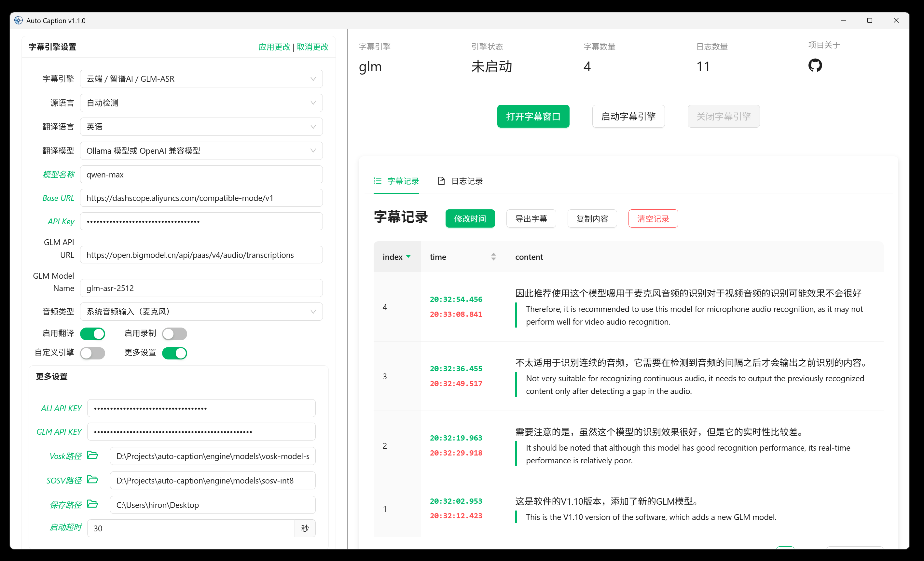
Task: Enable the 启用录制 switch
Action: pyautogui.click(x=174, y=334)
